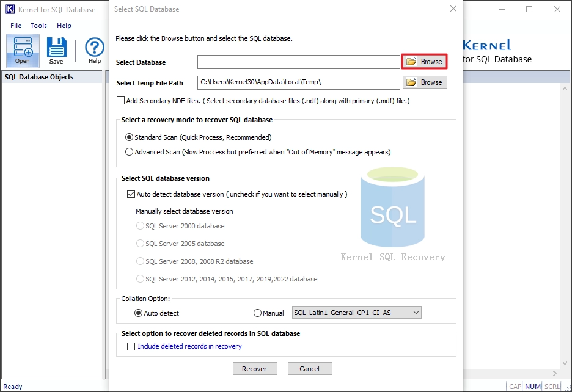The image size is (572, 392).
Task: Maximize the Kernel for SQL Database window
Action: click(x=529, y=9)
